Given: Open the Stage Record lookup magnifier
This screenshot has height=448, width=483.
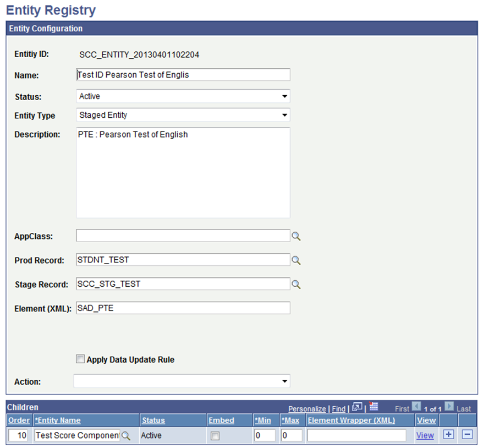Looking at the screenshot, I should click(297, 284).
